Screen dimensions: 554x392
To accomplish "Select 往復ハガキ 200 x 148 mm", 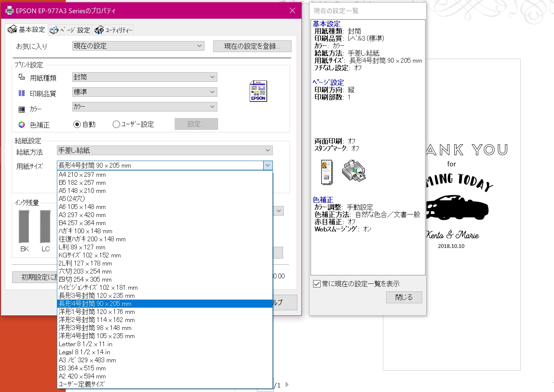I will tap(165, 239).
